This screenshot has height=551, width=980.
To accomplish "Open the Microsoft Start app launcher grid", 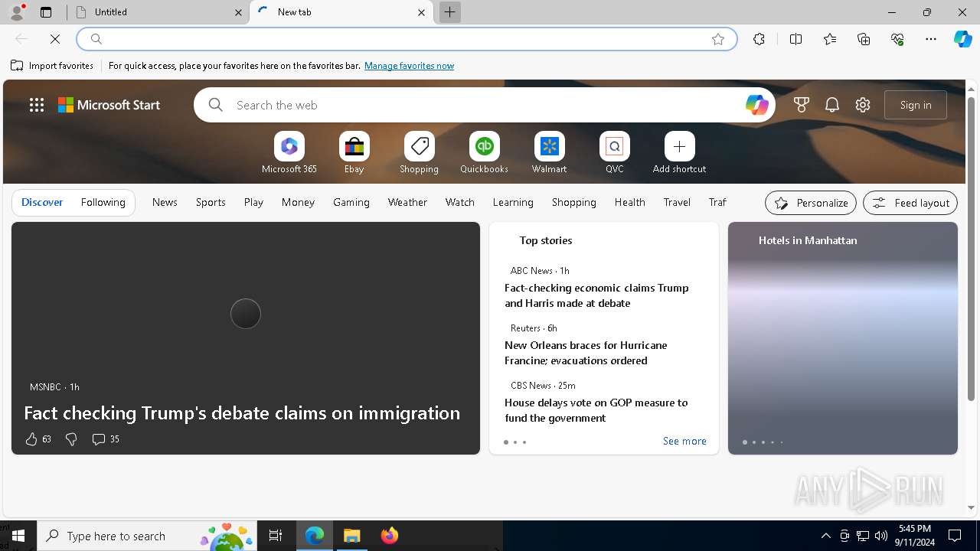I will pyautogui.click(x=37, y=105).
